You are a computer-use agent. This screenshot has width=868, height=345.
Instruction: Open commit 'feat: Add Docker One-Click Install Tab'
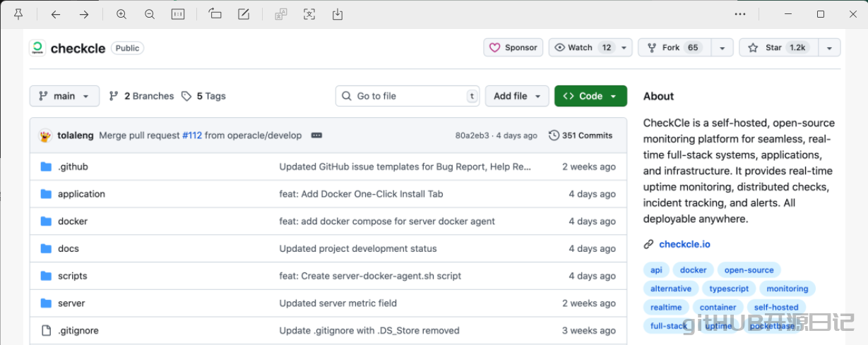[x=361, y=194]
